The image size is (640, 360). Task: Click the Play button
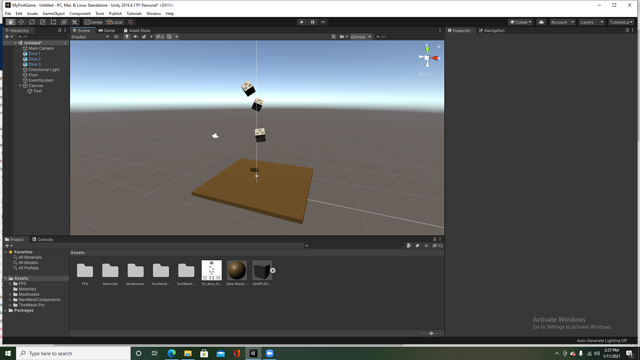302,22
